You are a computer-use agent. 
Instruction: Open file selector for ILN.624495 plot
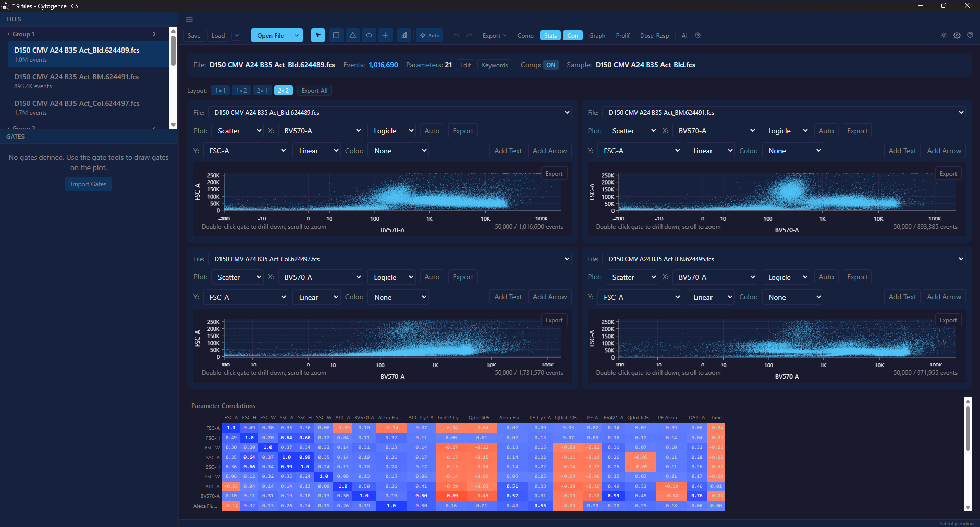click(x=784, y=259)
